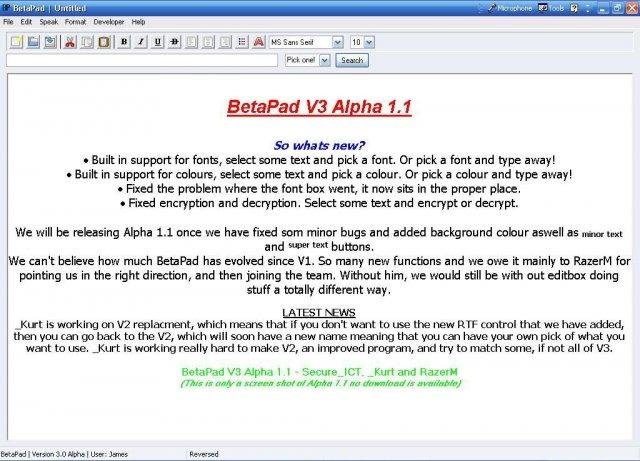Screen dimensions: 640x461
Task: Paste from clipboard with the clipboard icon
Action: pyautogui.click(x=104, y=42)
